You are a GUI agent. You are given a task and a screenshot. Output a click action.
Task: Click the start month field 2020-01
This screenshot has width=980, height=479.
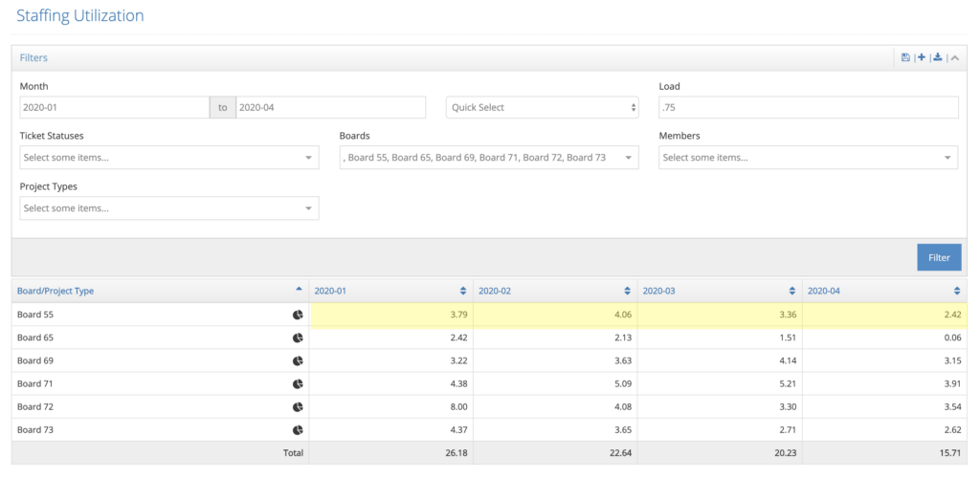click(x=115, y=107)
